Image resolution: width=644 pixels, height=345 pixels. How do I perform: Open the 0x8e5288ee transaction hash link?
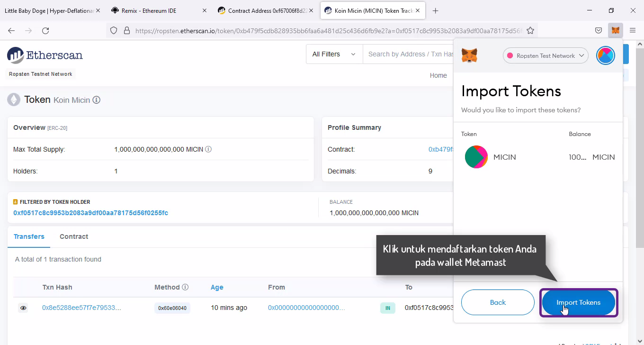click(x=81, y=308)
